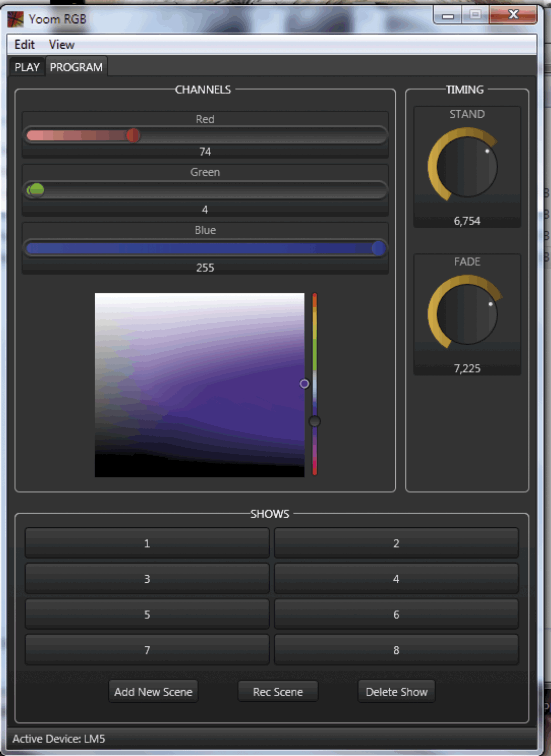Screen dimensions: 551x756
Task: Click the Rec Scene button
Action: pyautogui.click(x=277, y=692)
